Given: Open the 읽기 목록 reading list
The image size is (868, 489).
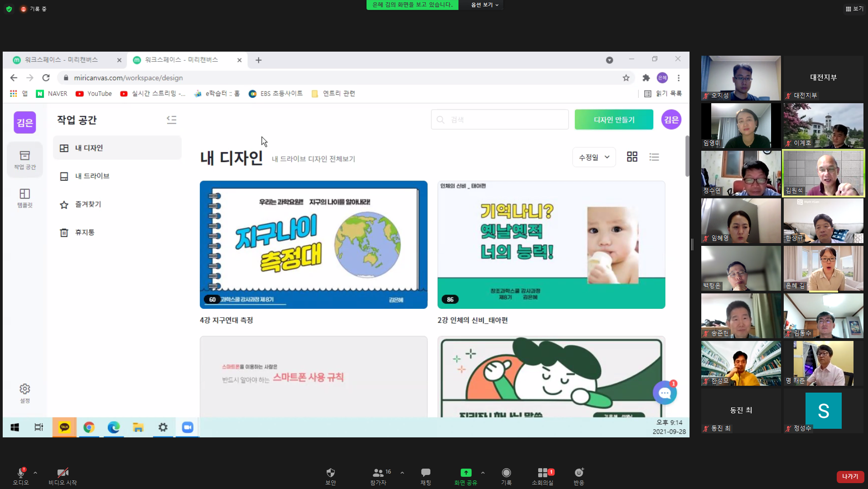Looking at the screenshot, I should tap(663, 94).
